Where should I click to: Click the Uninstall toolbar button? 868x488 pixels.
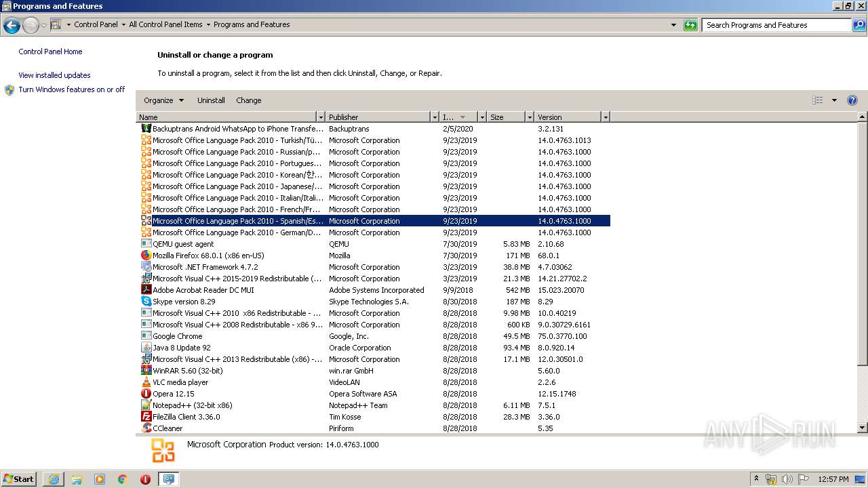coord(211,100)
